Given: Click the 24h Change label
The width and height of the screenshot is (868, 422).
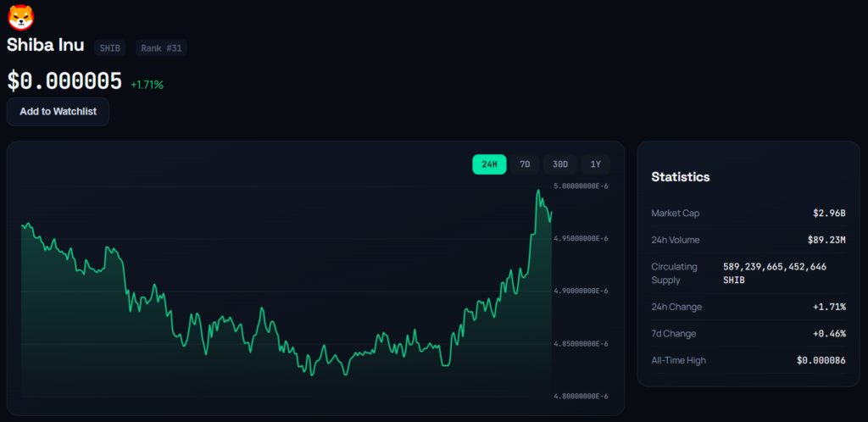Looking at the screenshot, I should click(x=676, y=307).
